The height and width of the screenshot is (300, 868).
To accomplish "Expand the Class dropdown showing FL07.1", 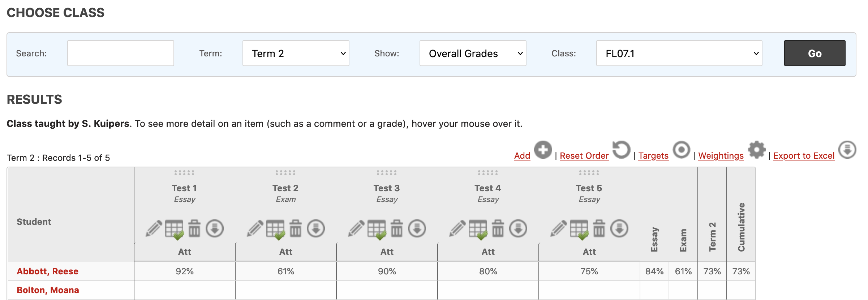I will coord(679,53).
